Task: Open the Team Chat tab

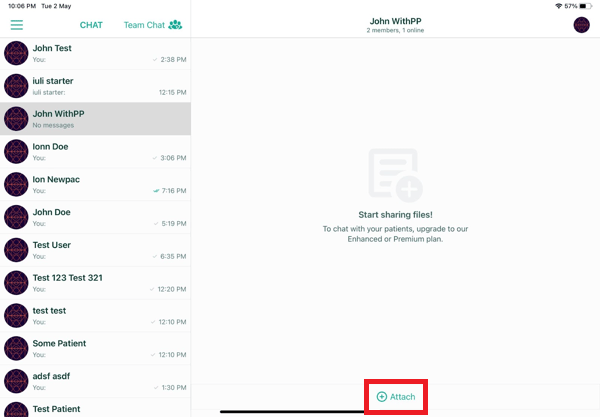Action: click(x=144, y=25)
